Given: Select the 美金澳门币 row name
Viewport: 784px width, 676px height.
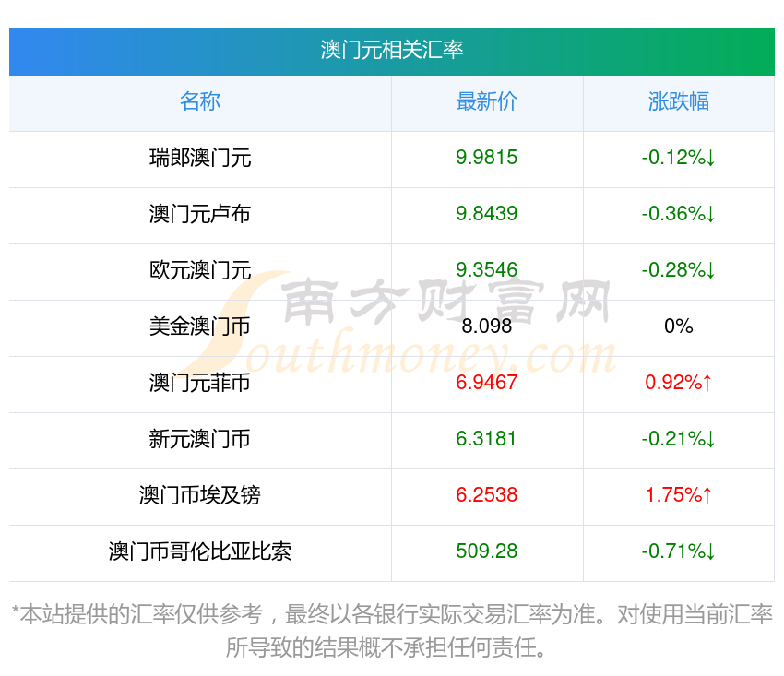Looking at the screenshot, I should coord(200,326).
